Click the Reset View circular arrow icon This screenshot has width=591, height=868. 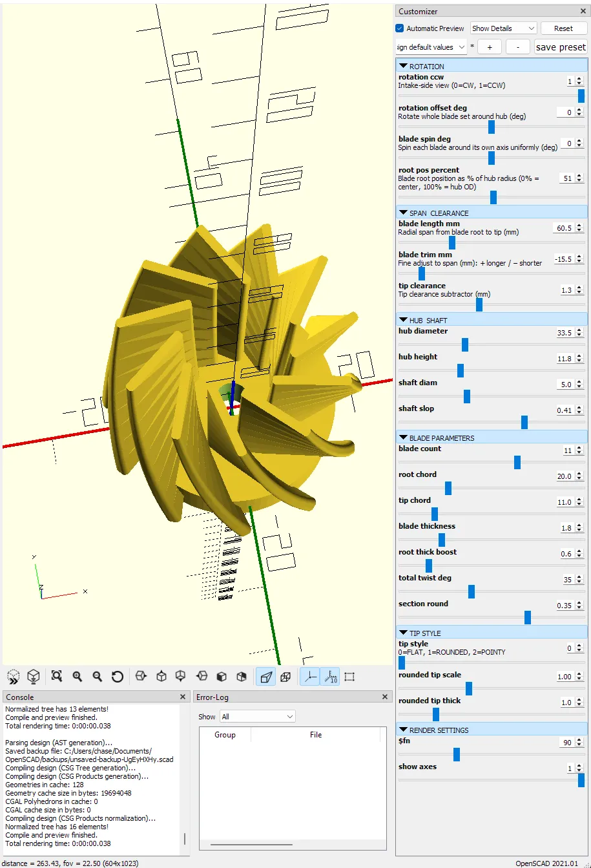tap(118, 677)
